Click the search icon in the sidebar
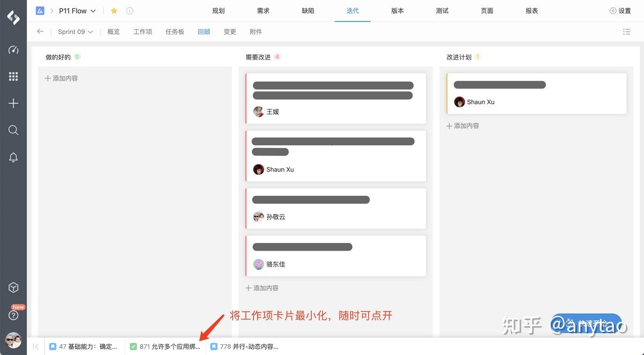The width and height of the screenshot is (644, 355). [13, 130]
